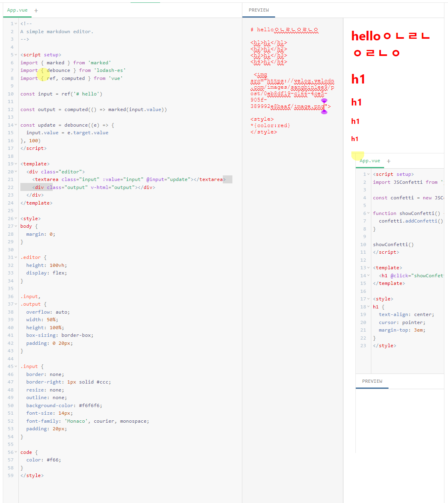Add a new file next to main App.vue tab
Screen dimensions: 448x503
pos(36,10)
